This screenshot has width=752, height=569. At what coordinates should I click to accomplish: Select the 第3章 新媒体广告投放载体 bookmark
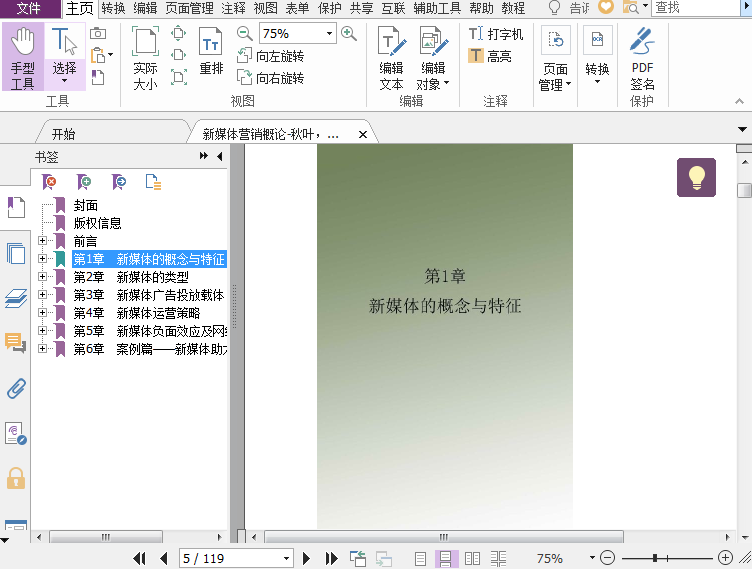(x=149, y=295)
